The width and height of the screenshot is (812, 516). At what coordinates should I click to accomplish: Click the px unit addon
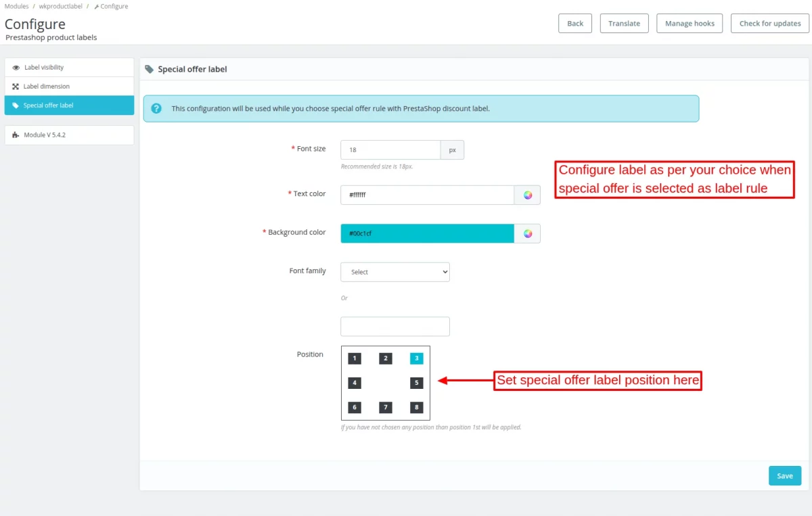pos(452,149)
